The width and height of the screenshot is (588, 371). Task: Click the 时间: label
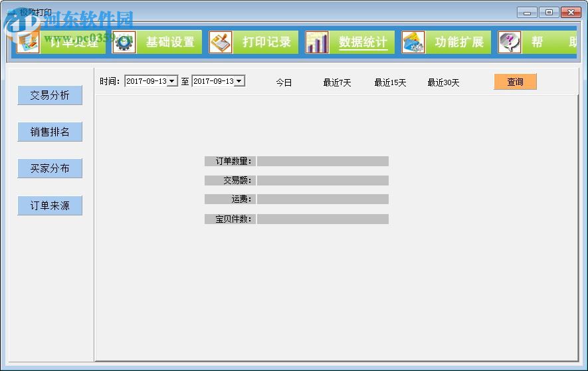110,81
